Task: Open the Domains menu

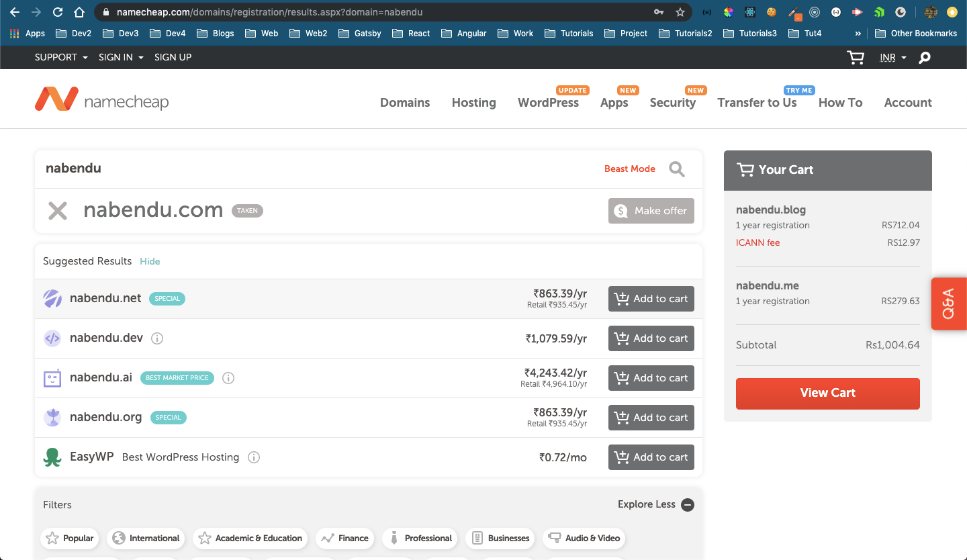Action: pos(405,103)
